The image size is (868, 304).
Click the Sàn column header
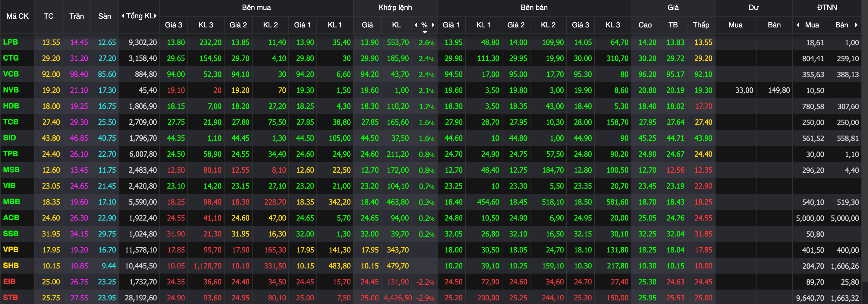[105, 16]
